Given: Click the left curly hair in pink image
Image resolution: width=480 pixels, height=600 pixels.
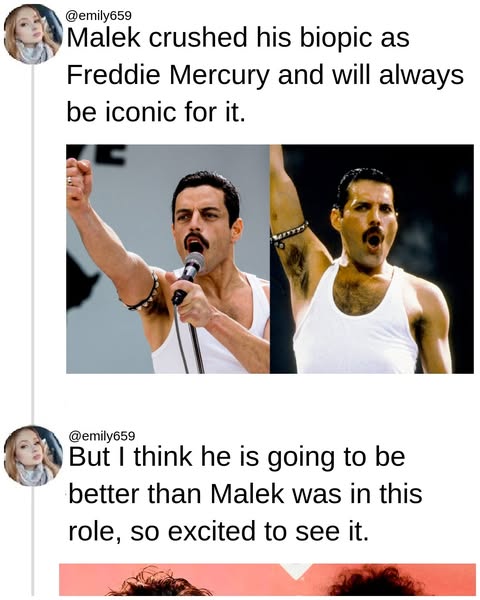Looking at the screenshot, I should click(x=159, y=582).
